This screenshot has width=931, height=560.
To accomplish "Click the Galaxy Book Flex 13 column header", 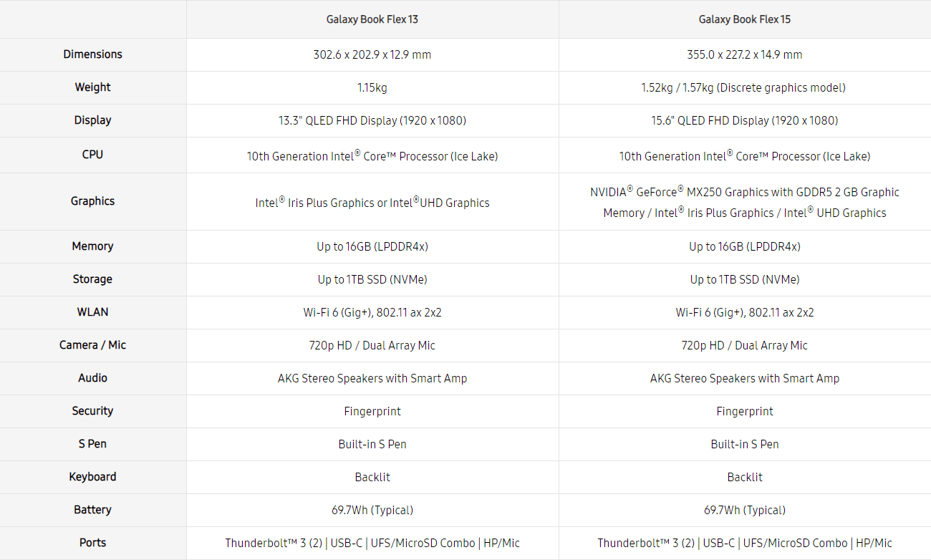I will point(372,19).
